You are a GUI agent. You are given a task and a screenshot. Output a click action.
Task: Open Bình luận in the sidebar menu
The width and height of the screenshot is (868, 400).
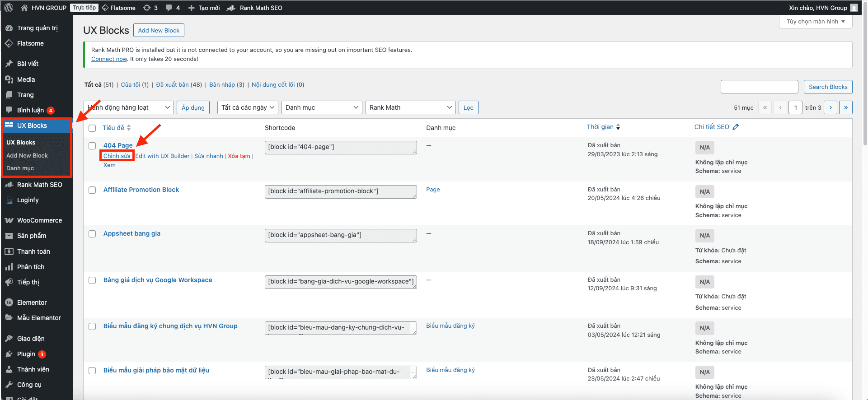(x=30, y=110)
